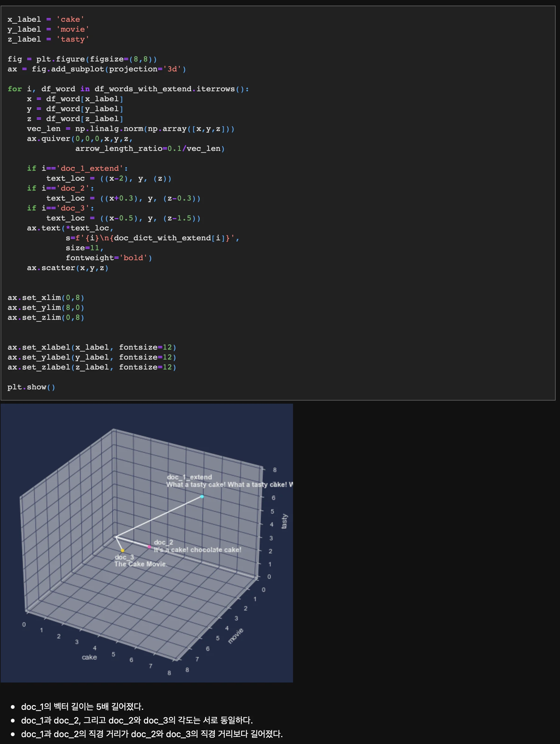Click the pink doc_2 marker in the plot
Viewport: 560px width, 744px height.
[149, 547]
